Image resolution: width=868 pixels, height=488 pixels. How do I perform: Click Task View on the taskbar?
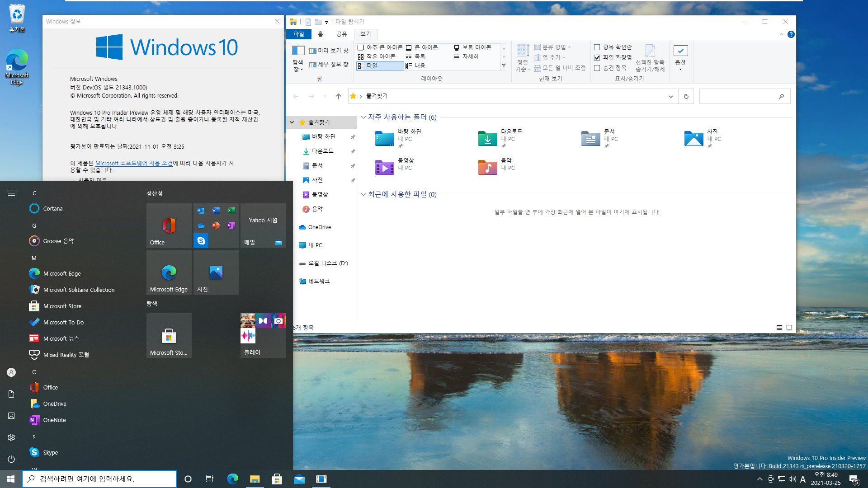209,479
